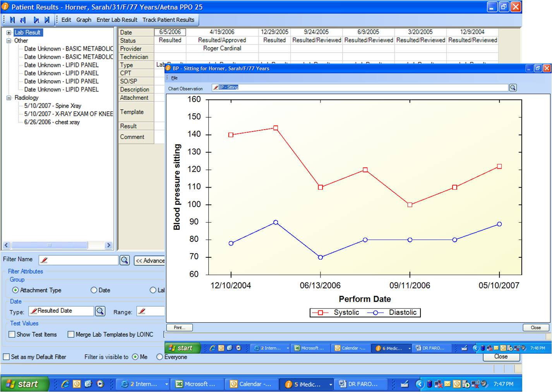Open the Filter Name lookup magnifier

point(125,260)
